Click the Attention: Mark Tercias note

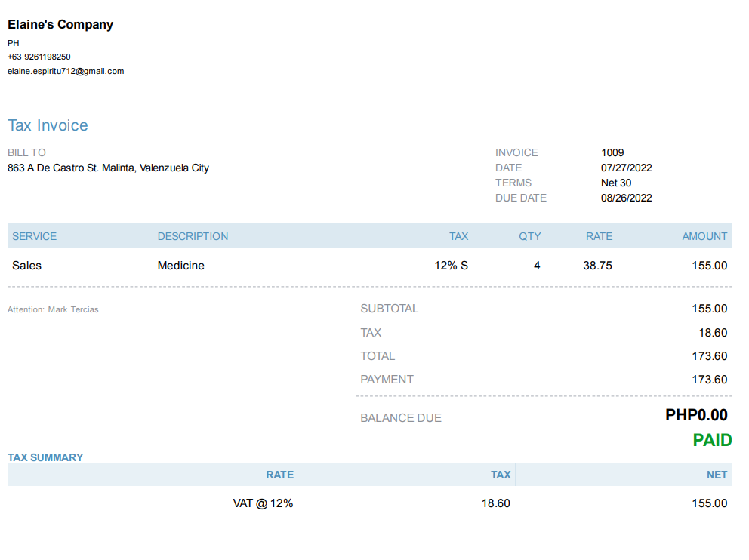pos(53,309)
